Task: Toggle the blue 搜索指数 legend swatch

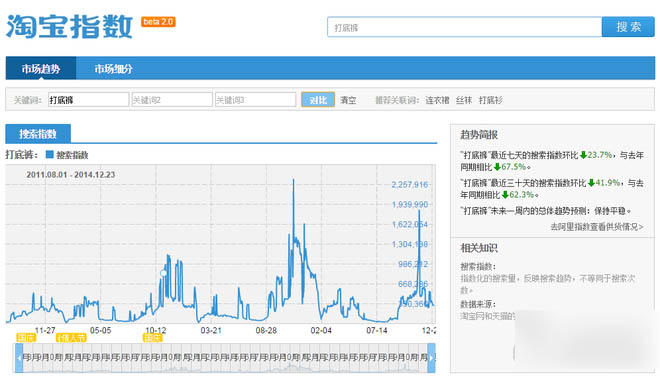Action: pyautogui.click(x=50, y=155)
